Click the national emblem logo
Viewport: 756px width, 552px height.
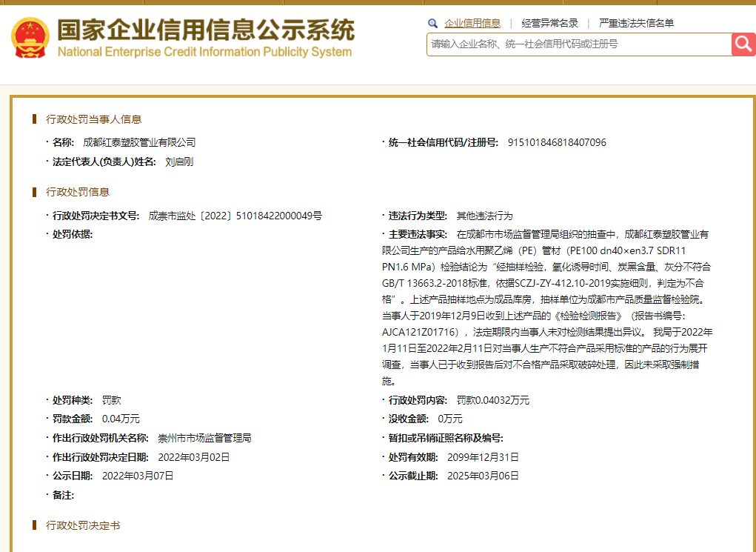tap(30, 38)
